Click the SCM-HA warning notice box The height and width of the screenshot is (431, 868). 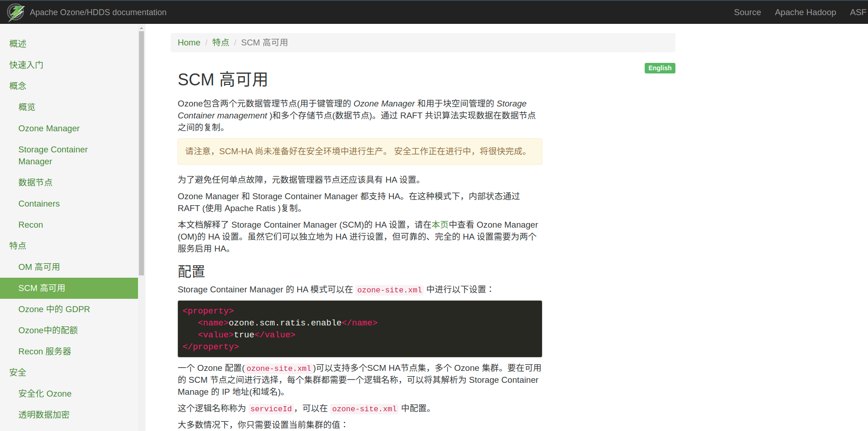point(360,151)
